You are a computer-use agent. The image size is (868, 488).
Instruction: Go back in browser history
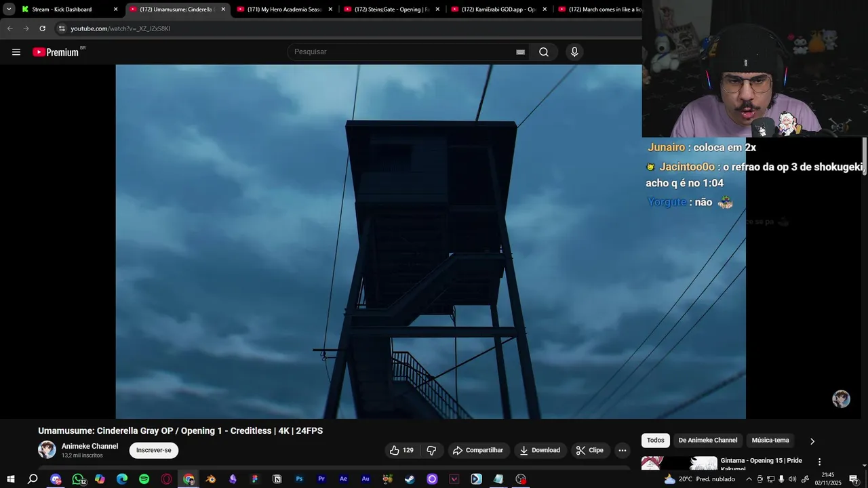tap(9, 28)
